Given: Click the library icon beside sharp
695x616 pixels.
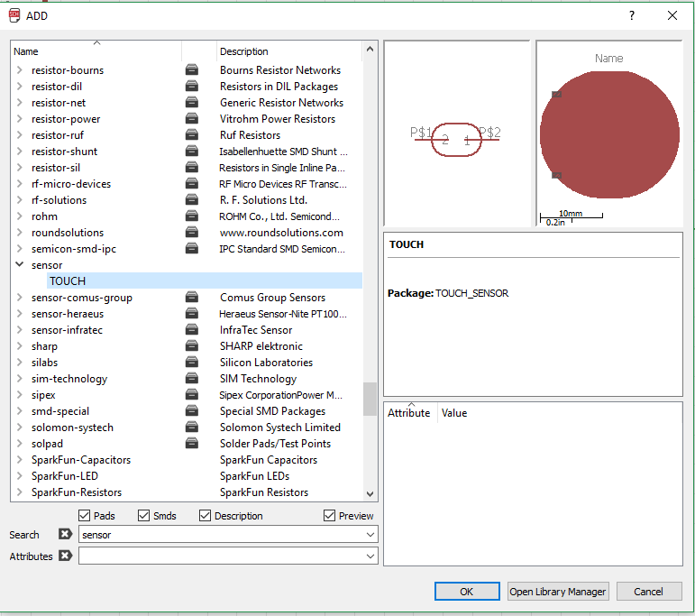Looking at the screenshot, I should pos(191,346).
